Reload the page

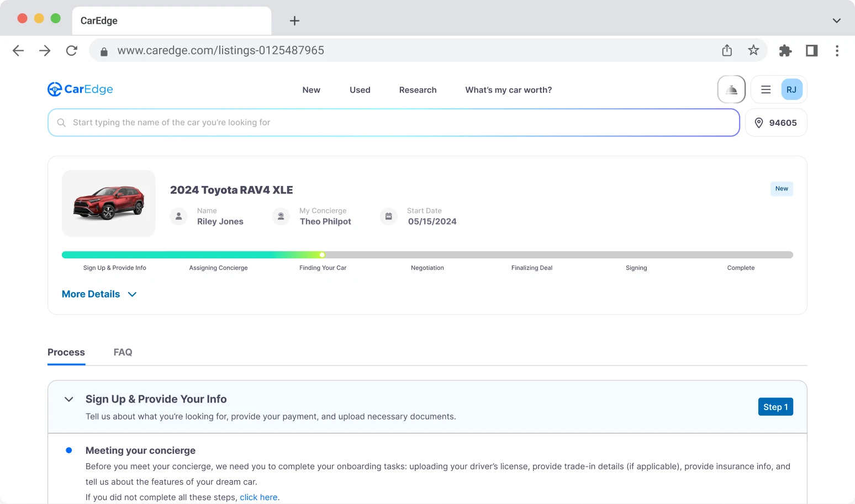(x=72, y=51)
